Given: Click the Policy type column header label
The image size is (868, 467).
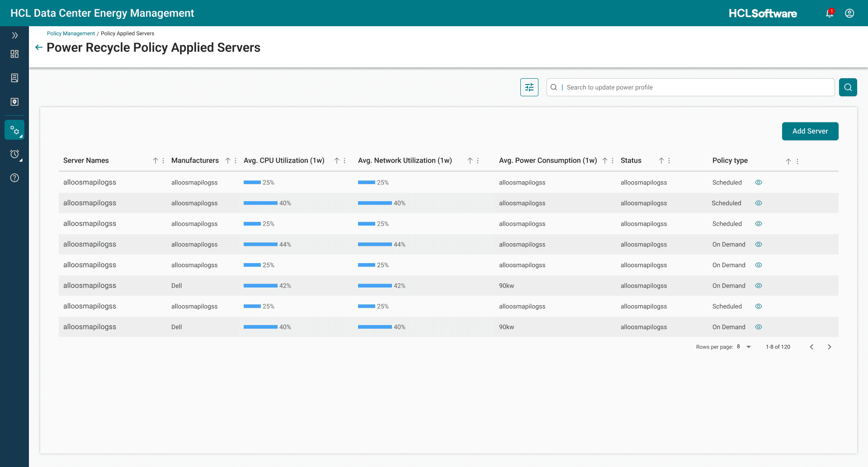Looking at the screenshot, I should 730,160.
